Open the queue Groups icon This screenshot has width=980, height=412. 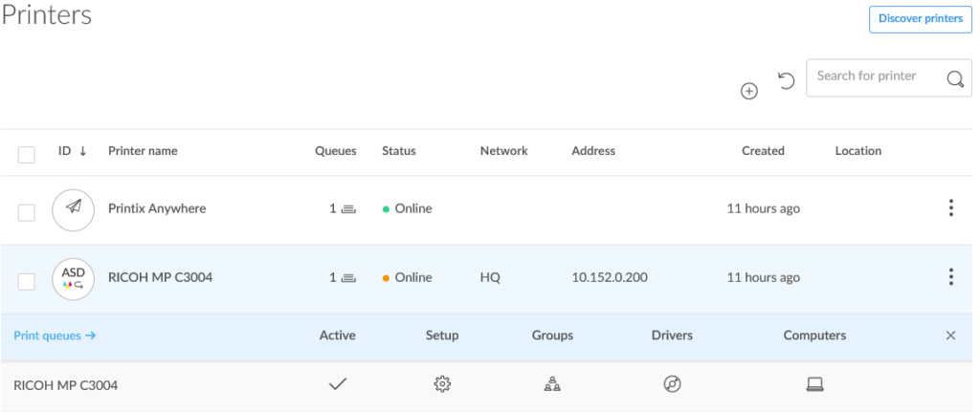pos(552,385)
